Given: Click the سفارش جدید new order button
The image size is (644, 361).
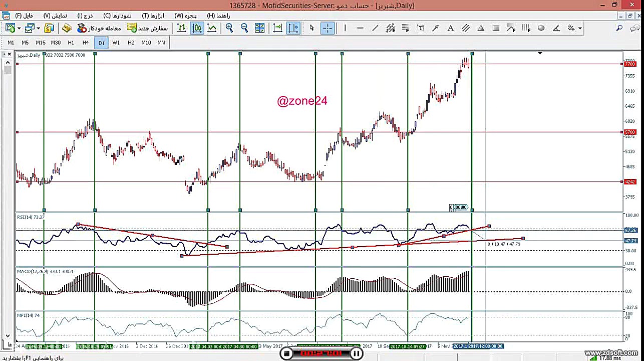Looking at the screenshot, I should 148,28.
